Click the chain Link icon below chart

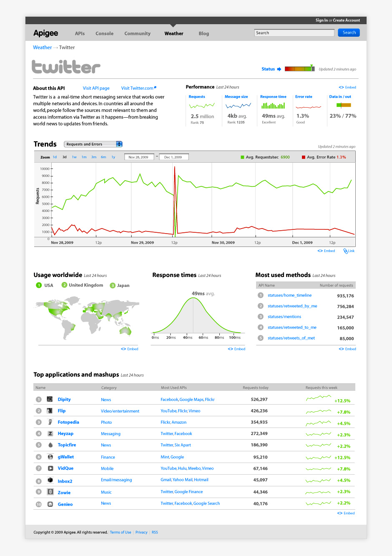click(x=345, y=251)
